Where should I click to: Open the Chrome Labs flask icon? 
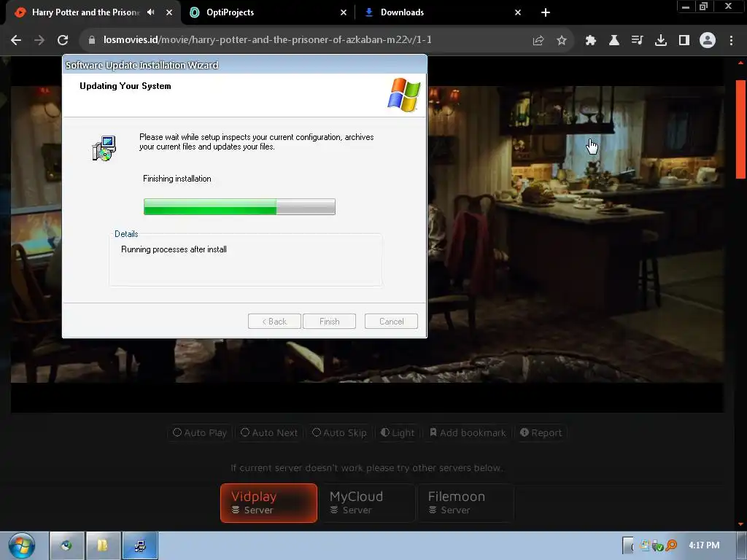click(614, 40)
